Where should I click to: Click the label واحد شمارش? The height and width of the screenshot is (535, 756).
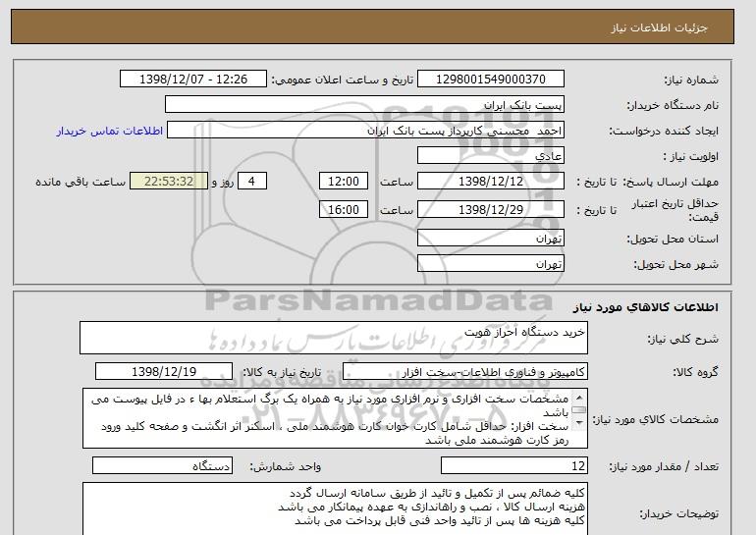pos(286,466)
